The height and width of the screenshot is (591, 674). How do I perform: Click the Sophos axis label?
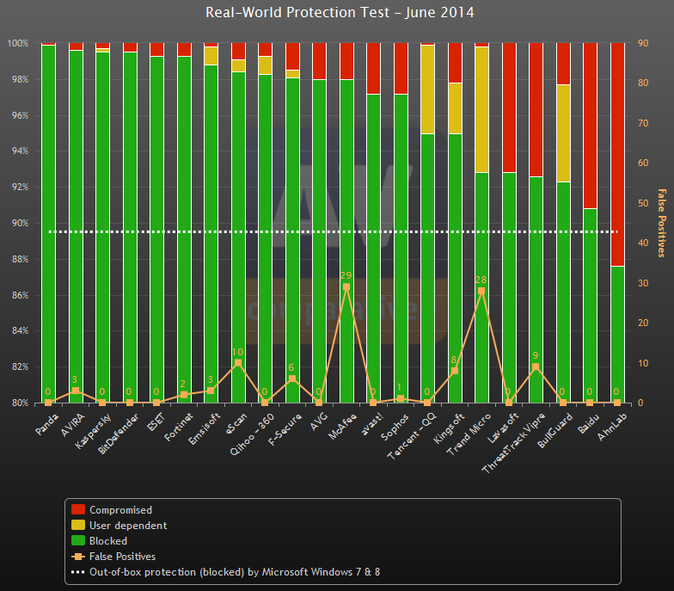coord(395,426)
